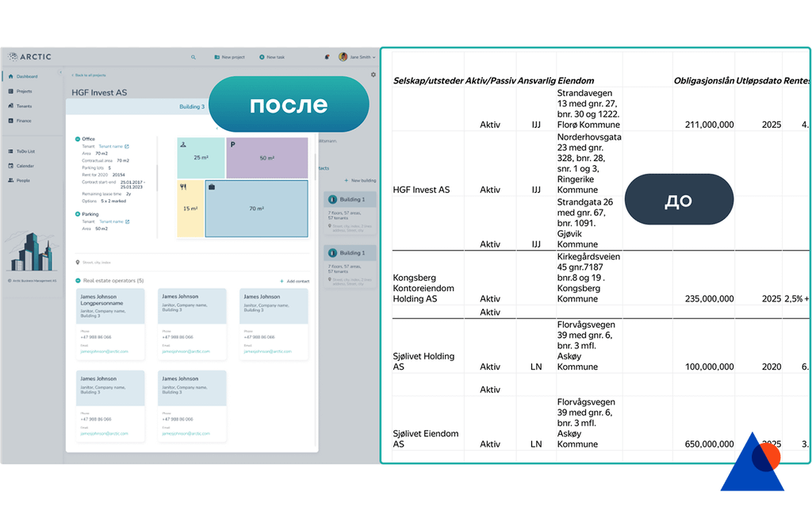Image resolution: width=812 pixels, height=511 pixels.
Task: Select the 650,000,000 loan cell
Action: 704,424
